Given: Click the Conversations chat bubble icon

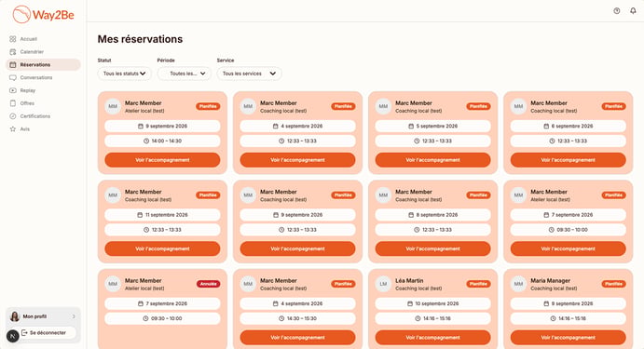Looking at the screenshot, I should (x=13, y=77).
